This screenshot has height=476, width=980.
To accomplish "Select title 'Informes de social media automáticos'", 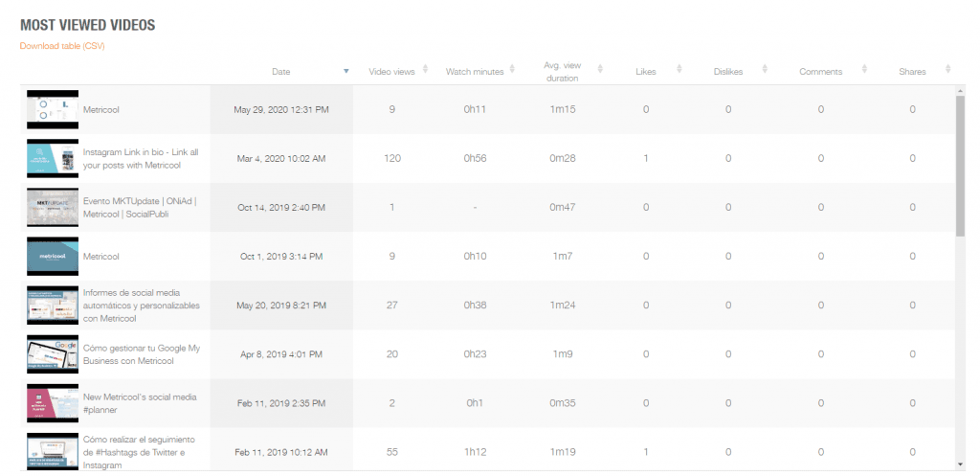I will [x=142, y=306].
